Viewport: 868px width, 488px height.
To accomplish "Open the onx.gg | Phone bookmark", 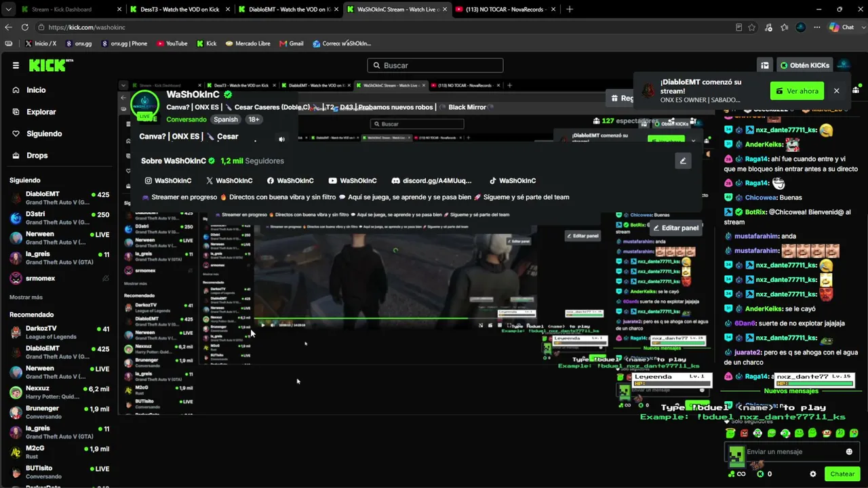I will [x=123, y=43].
